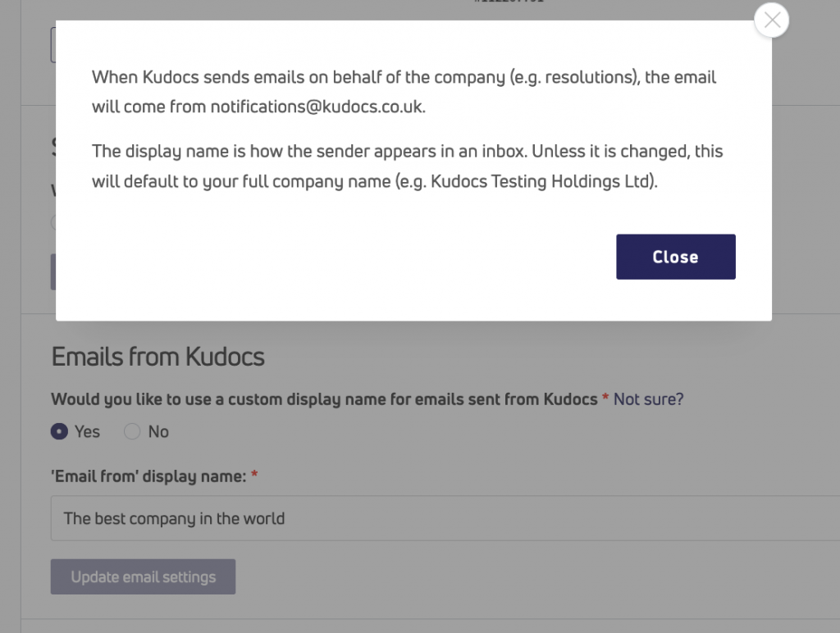Image resolution: width=840 pixels, height=633 pixels.
Task: Click the 'Emails from Kudocs' heading
Action: coord(158,357)
